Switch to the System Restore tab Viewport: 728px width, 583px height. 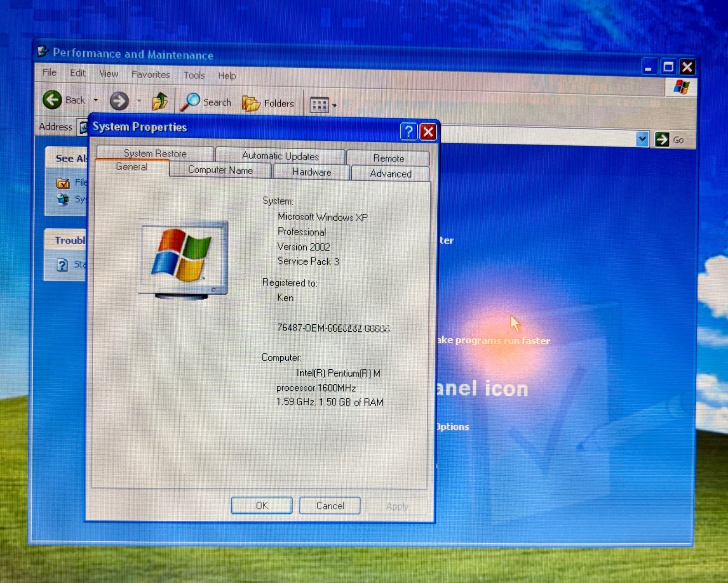[155, 153]
